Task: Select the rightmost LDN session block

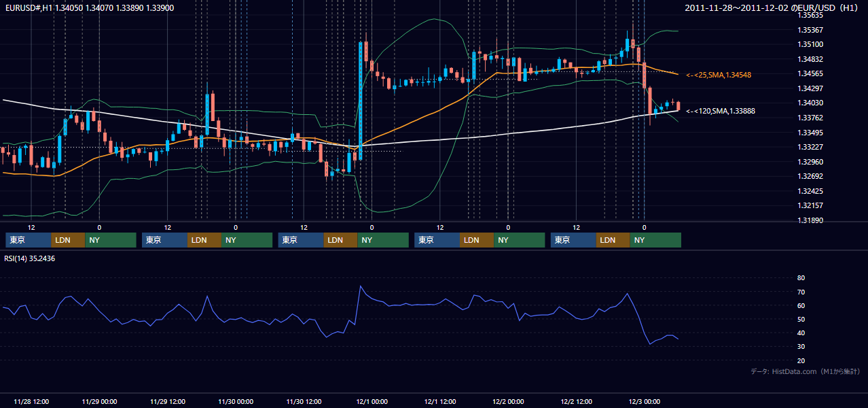Action: click(613, 240)
